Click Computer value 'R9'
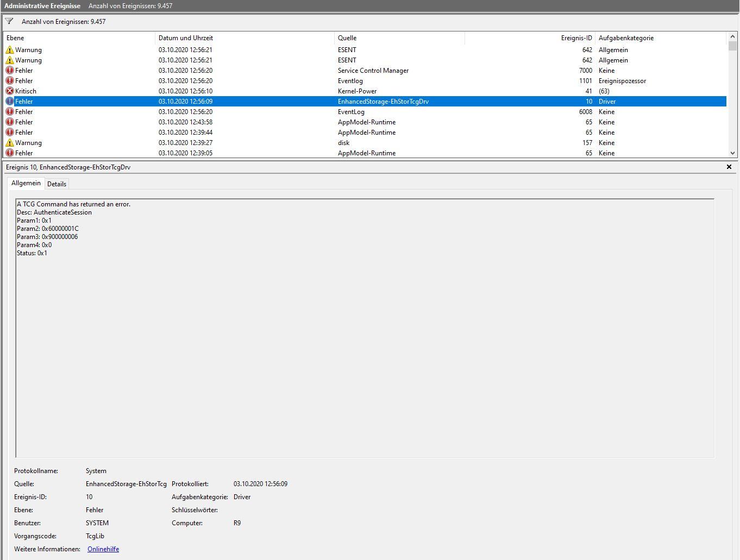Screen dimensions: 740x560 point(237,523)
